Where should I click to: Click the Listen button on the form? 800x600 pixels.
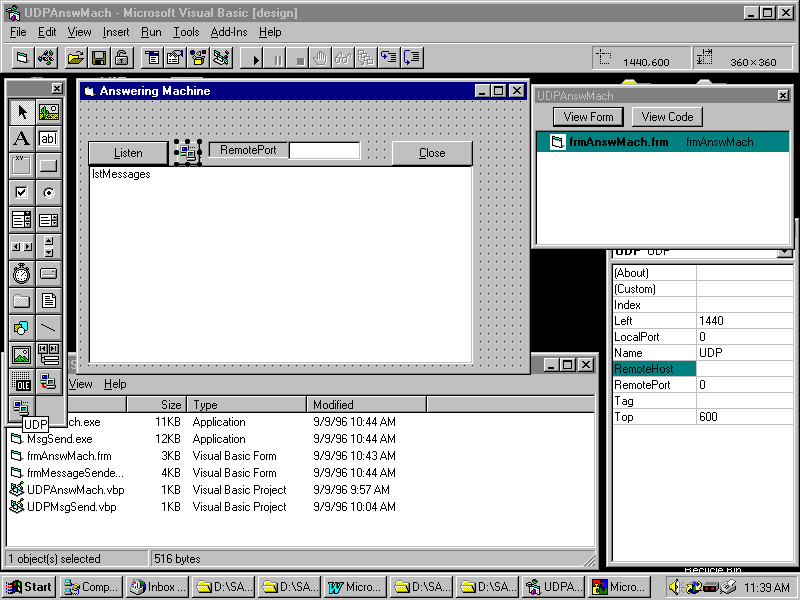(128, 153)
